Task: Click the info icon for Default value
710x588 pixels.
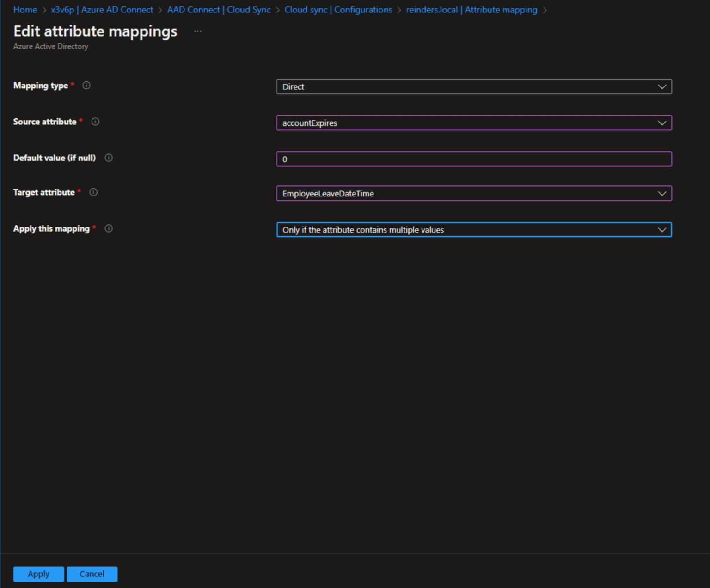Action: pos(109,158)
